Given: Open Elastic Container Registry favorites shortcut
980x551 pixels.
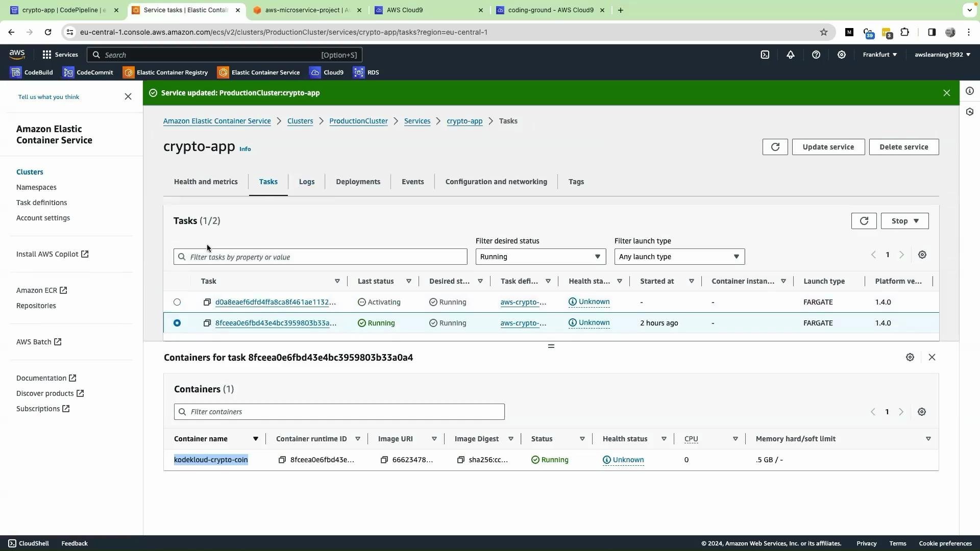Looking at the screenshot, I should [x=165, y=72].
